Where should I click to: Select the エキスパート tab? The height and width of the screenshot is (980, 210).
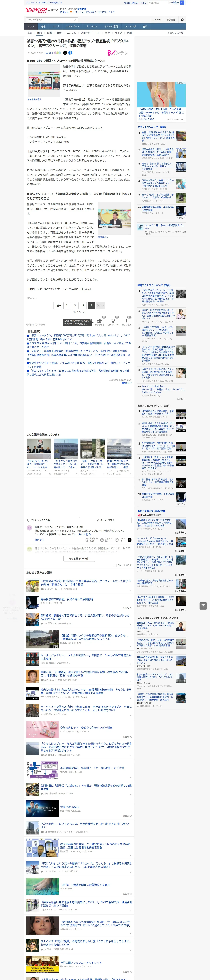click(x=72, y=27)
